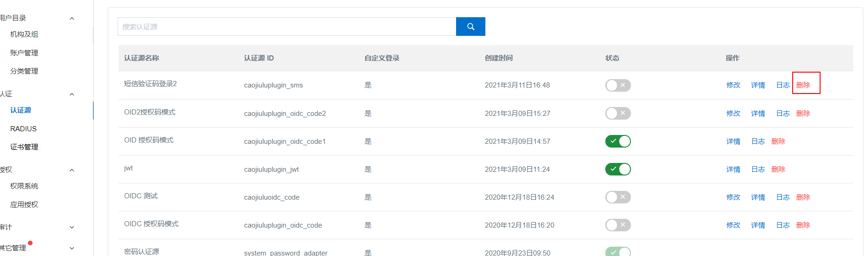
Task: Open the 机构及组 menu item
Action: (24, 34)
